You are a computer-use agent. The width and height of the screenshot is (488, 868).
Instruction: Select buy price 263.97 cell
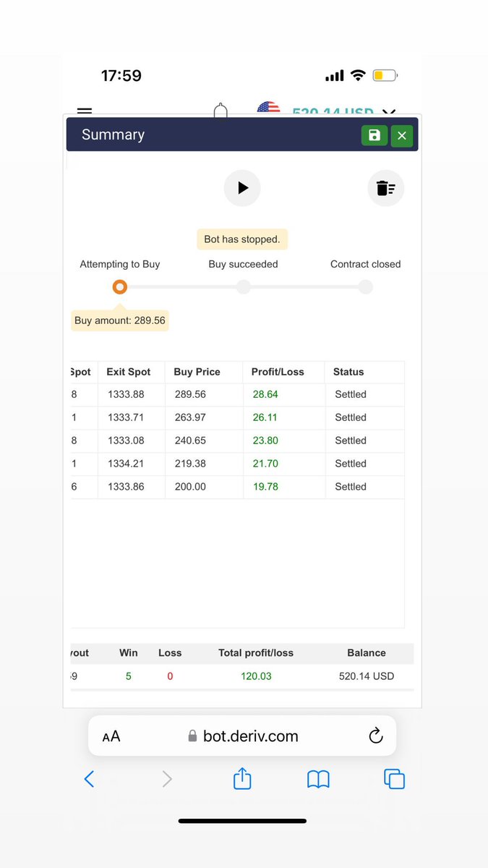pos(190,417)
